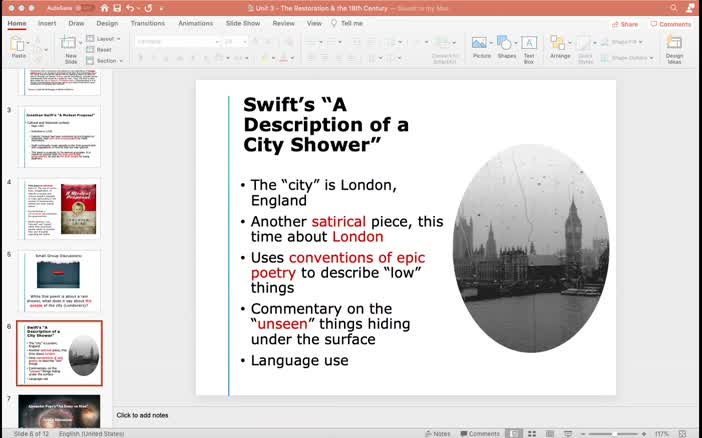
Task: Insert a Text Box
Action: (529, 49)
